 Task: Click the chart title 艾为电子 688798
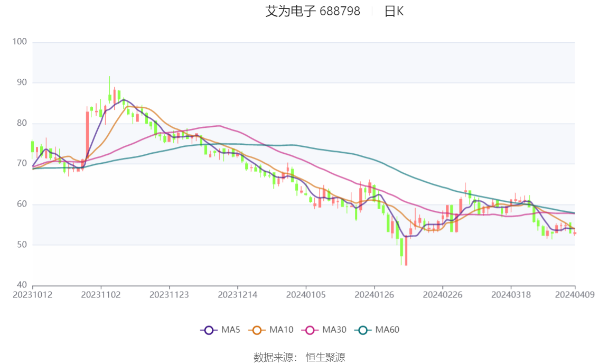313,11
